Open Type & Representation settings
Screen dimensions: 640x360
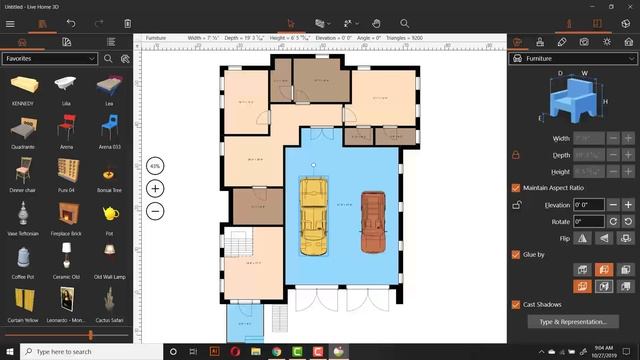[x=573, y=322]
